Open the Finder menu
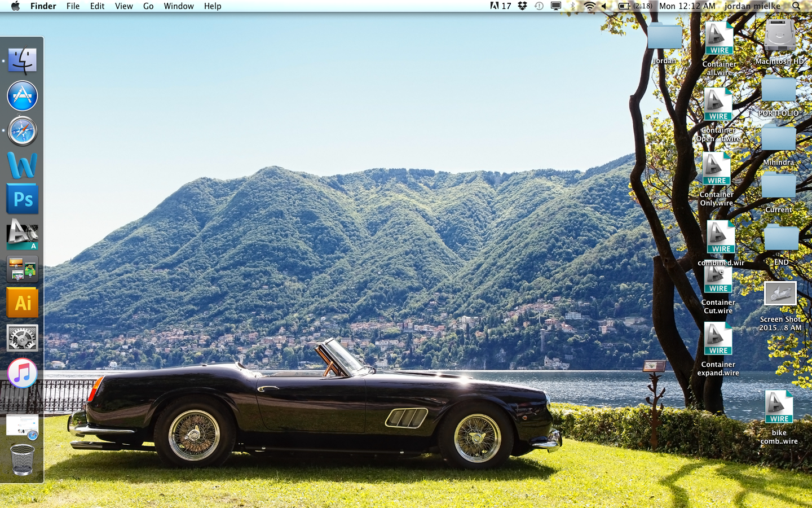 click(43, 6)
